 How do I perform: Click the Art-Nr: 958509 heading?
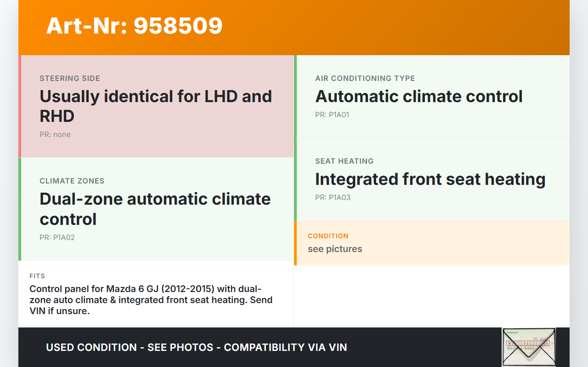point(134,26)
